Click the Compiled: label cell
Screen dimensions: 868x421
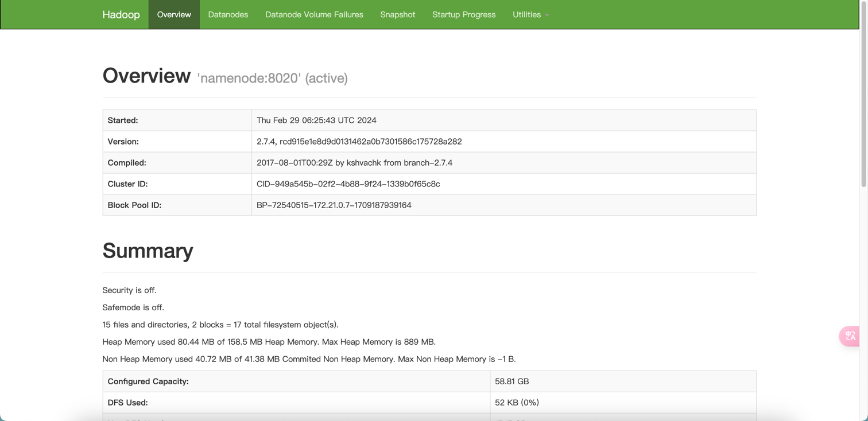pos(177,163)
